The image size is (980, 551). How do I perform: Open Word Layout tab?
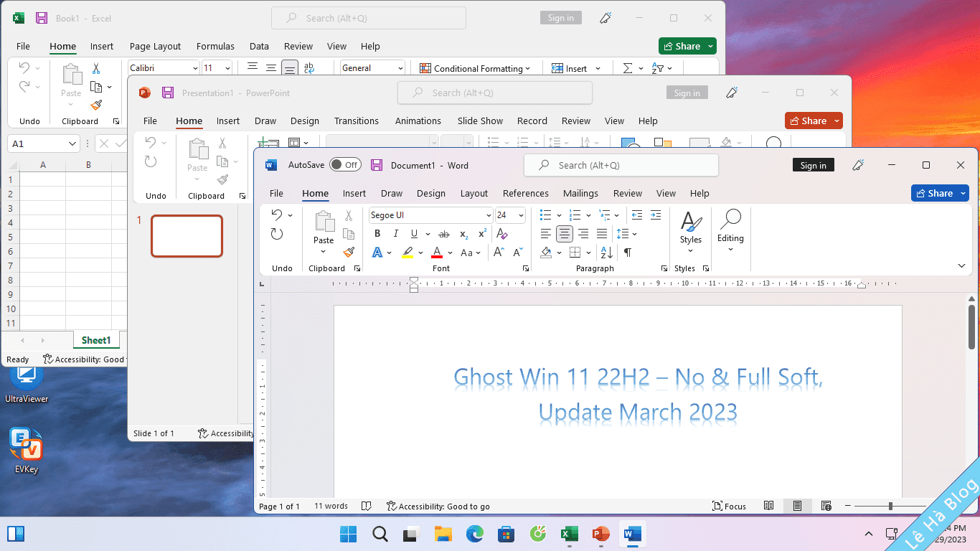coord(474,193)
